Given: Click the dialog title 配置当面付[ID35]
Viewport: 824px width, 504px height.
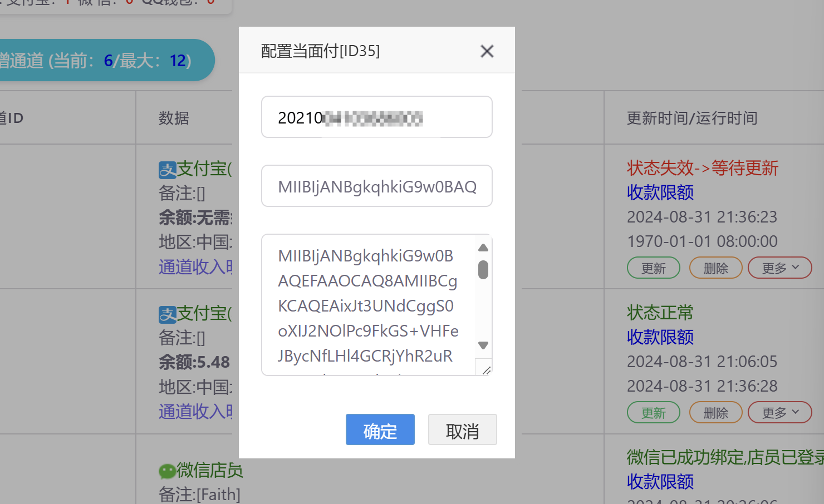Looking at the screenshot, I should [321, 51].
